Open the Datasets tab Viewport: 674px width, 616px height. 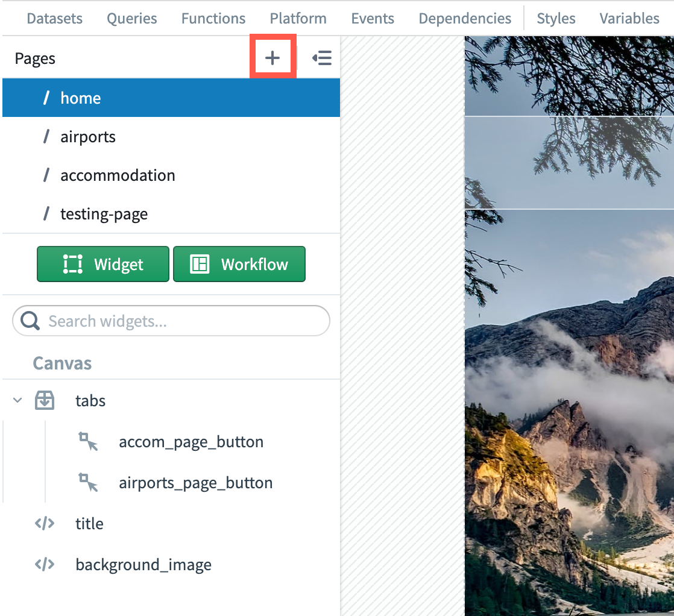(55, 19)
